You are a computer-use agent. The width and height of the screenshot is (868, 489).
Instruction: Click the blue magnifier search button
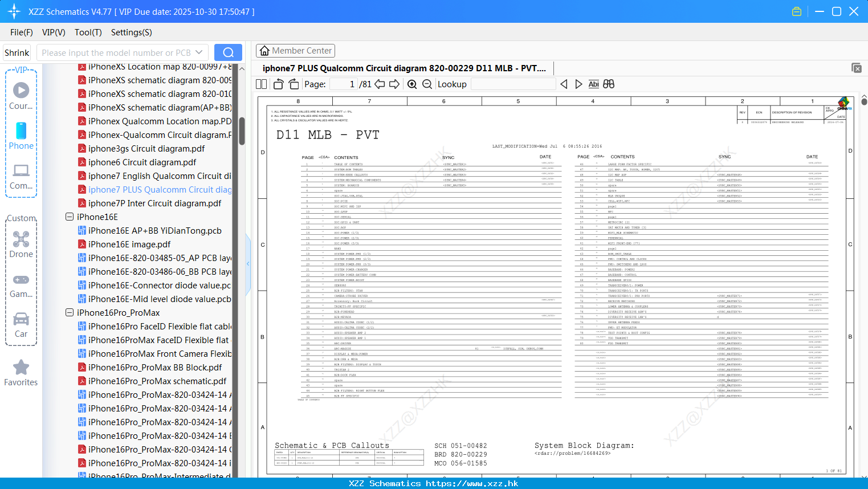pos(228,52)
